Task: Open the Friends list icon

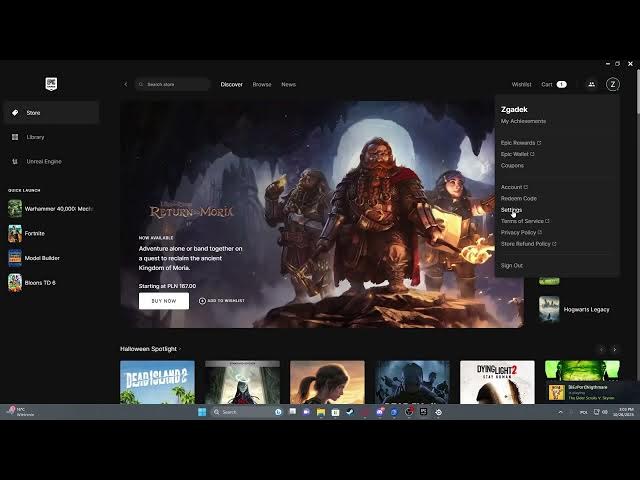Action: (x=591, y=84)
